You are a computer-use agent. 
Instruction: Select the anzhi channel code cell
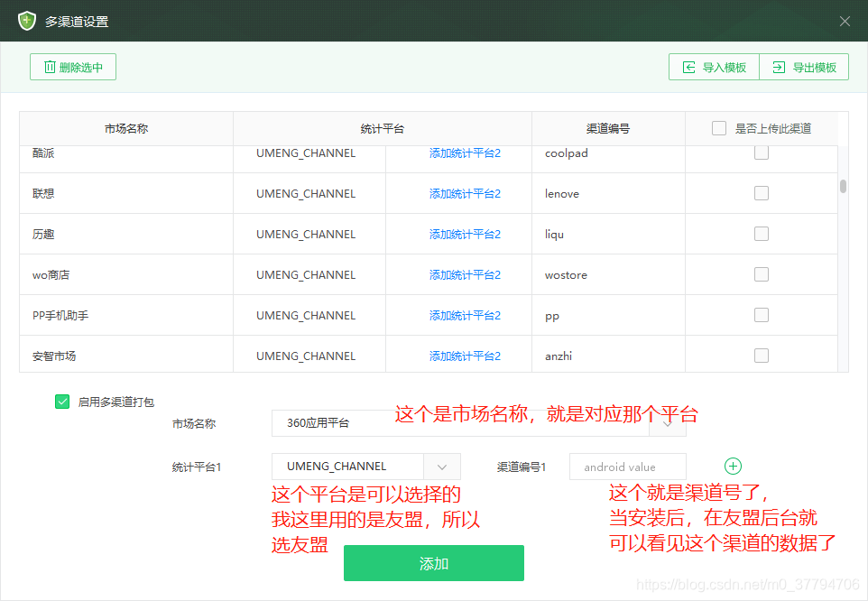pos(608,354)
